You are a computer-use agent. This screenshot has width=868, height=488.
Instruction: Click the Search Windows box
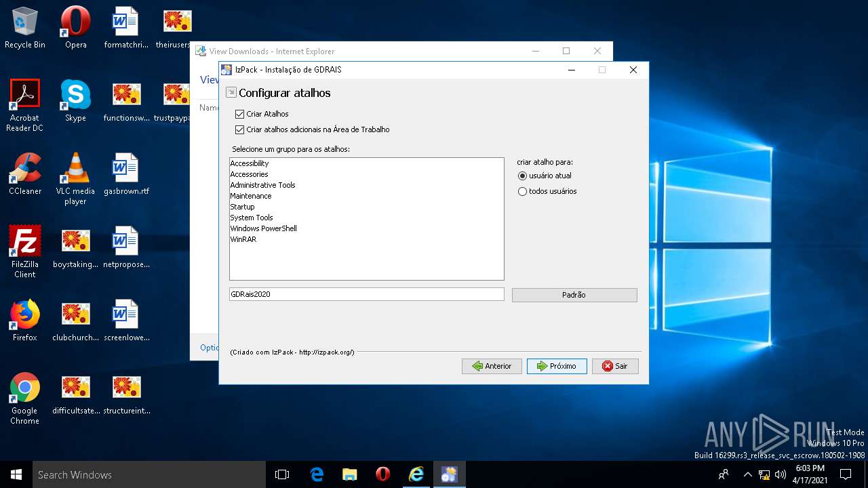point(149,474)
